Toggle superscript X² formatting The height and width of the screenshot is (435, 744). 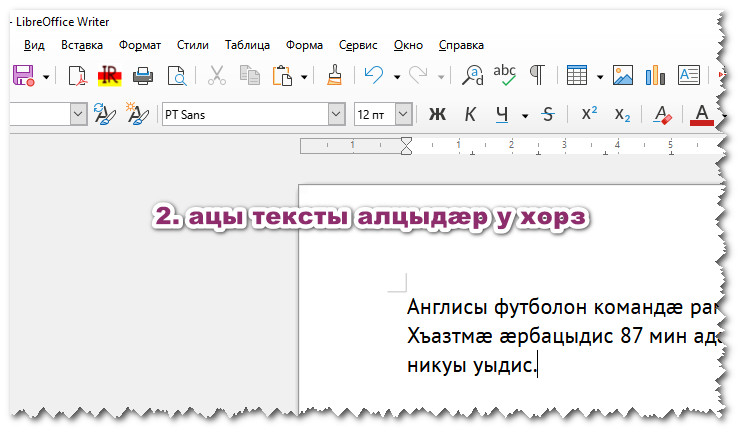(x=589, y=114)
